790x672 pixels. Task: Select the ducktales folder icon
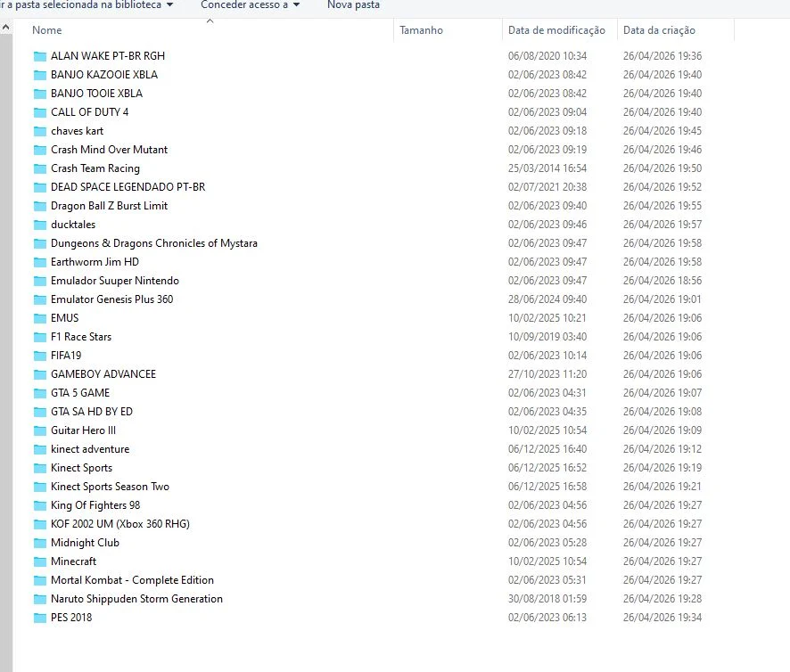40,225
